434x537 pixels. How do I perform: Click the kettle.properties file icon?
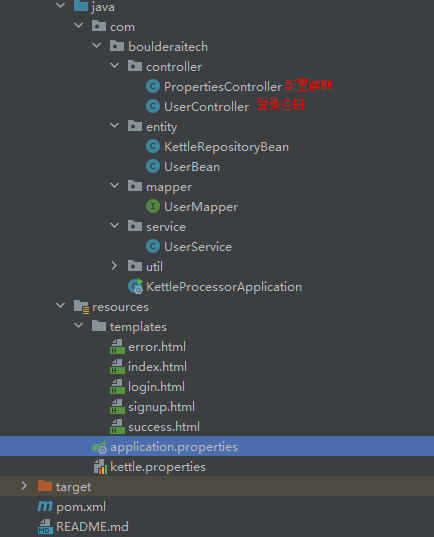(100, 467)
